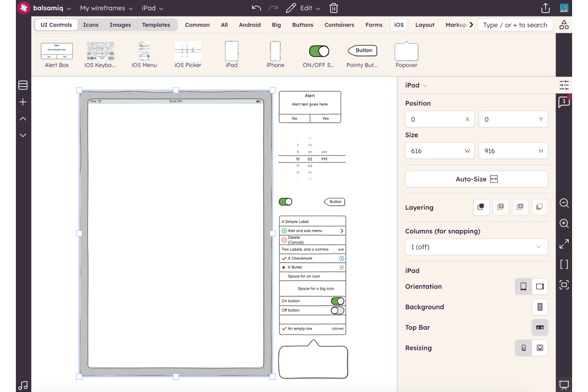This screenshot has width=588, height=392.
Task: Select the Layout category
Action: pos(425,25)
